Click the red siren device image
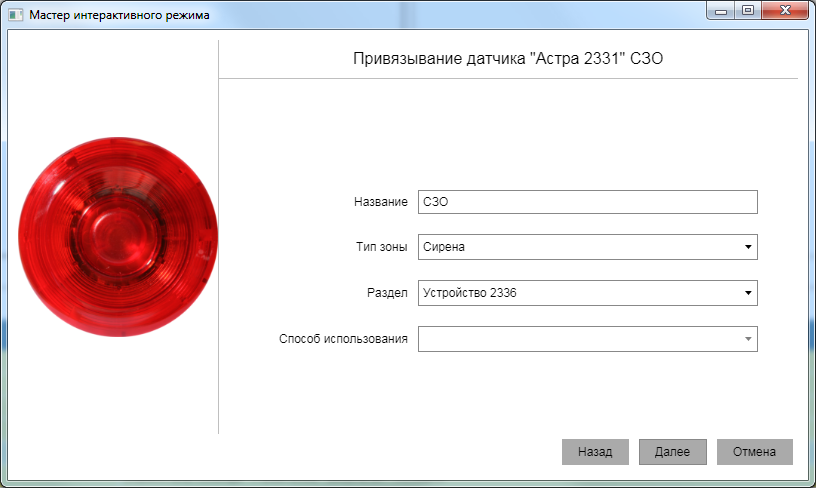This screenshot has width=816, height=488. (118, 237)
